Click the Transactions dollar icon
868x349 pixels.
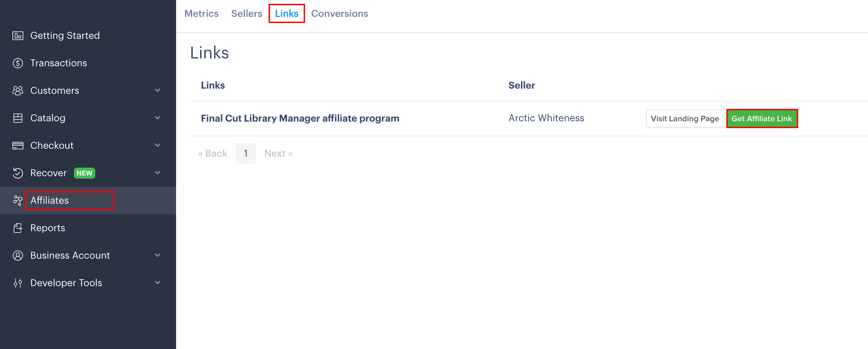(x=18, y=63)
